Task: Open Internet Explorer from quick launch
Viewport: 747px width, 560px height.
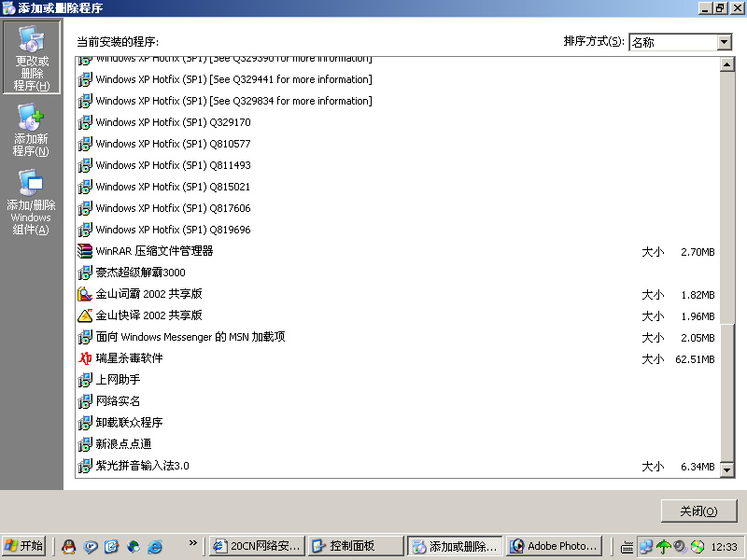Action: click(x=155, y=546)
